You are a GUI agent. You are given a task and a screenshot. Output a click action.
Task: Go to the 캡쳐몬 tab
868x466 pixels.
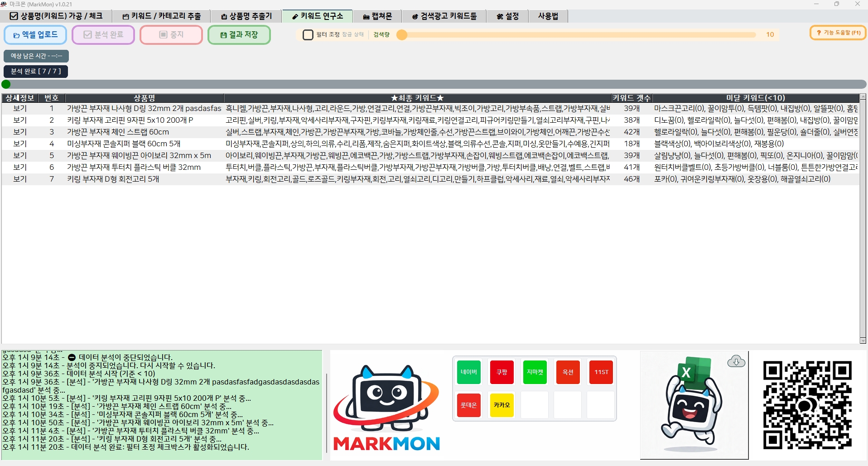(x=377, y=16)
